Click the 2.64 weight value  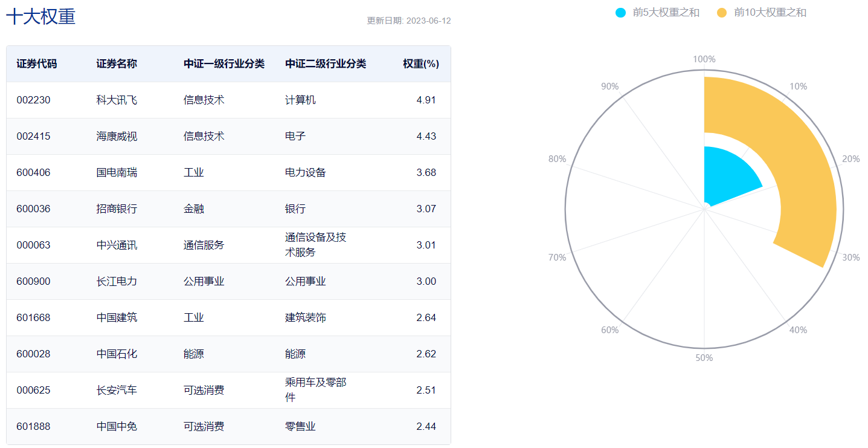pos(426,317)
